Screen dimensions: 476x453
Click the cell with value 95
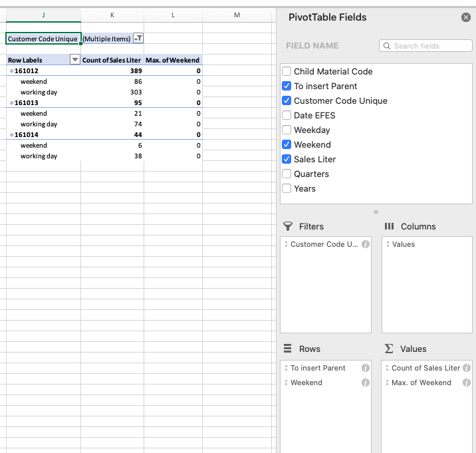point(112,102)
